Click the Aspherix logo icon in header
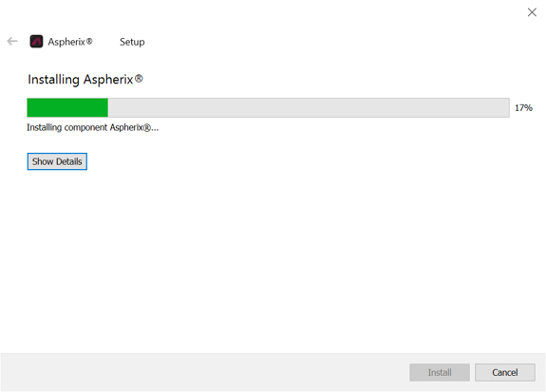Image resolution: width=546 pixels, height=392 pixels. coord(36,42)
